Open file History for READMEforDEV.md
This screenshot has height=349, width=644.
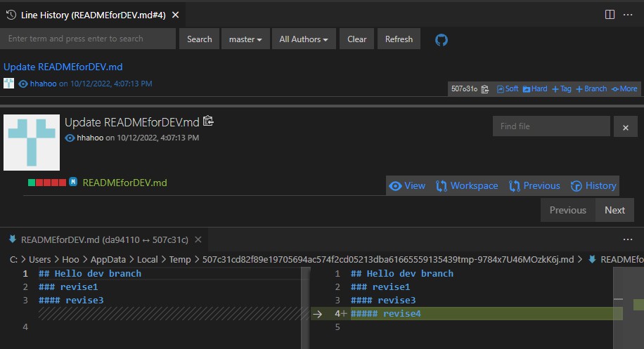pyautogui.click(x=593, y=186)
